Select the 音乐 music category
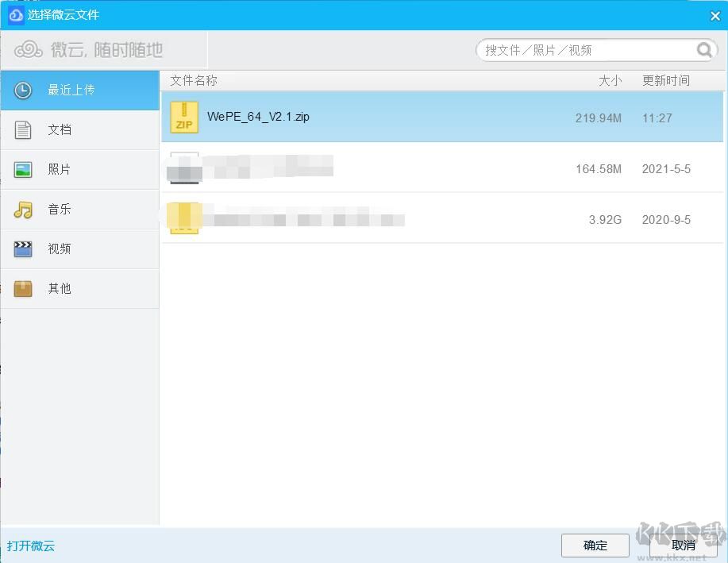Screen dimensions: 728x563 pos(80,210)
